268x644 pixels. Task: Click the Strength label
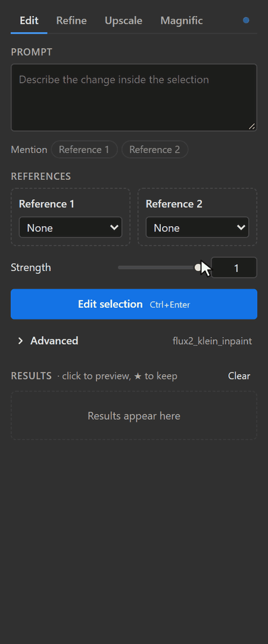coord(31,267)
